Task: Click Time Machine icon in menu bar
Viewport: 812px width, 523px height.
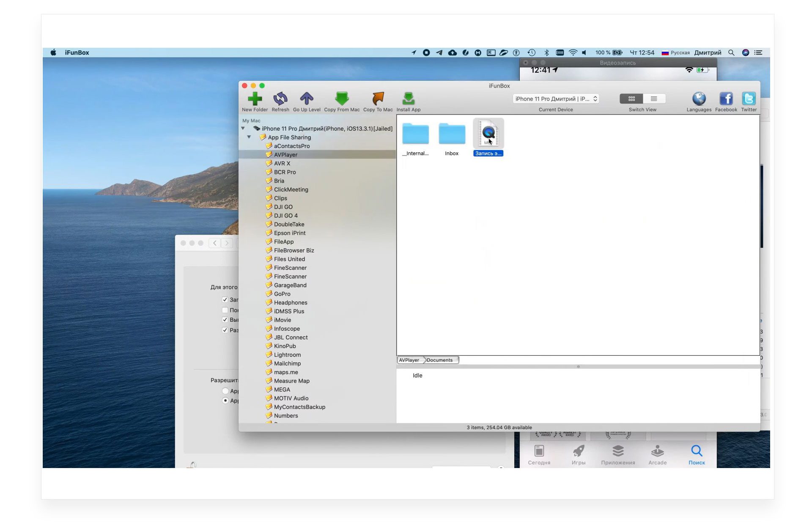Action: point(532,52)
